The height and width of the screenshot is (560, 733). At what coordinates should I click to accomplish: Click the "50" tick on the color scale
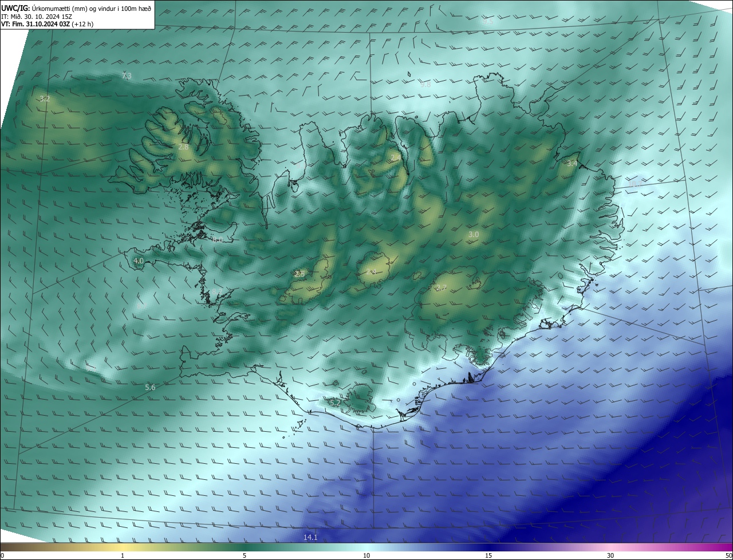click(x=728, y=555)
